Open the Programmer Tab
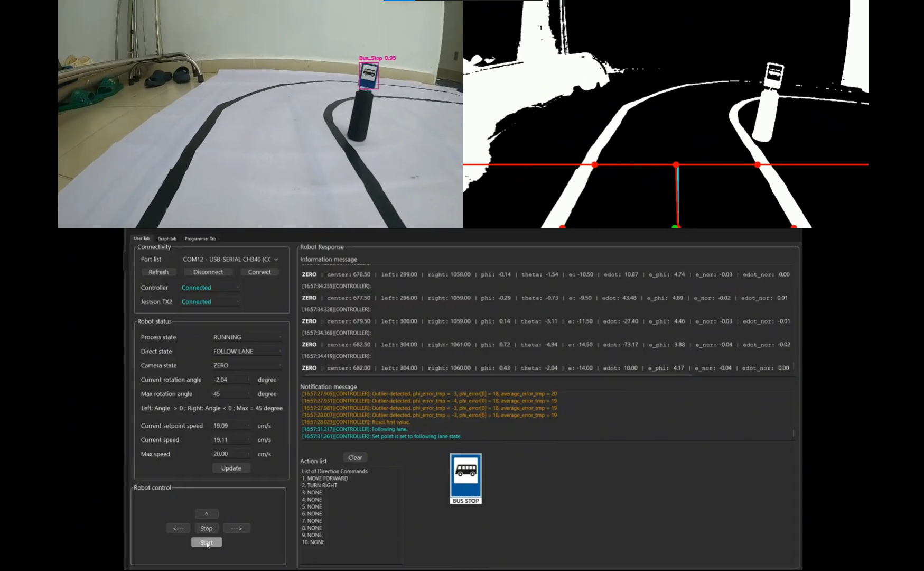 pyautogui.click(x=200, y=238)
